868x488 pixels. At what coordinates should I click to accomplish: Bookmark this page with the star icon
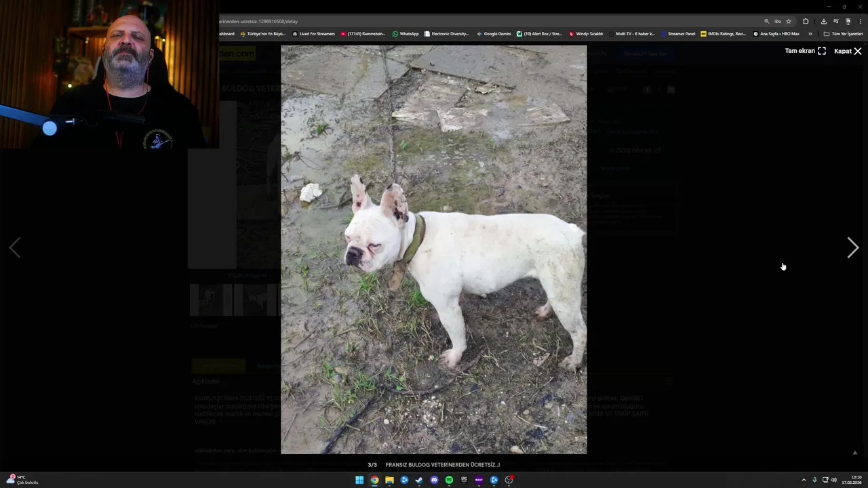[789, 21]
